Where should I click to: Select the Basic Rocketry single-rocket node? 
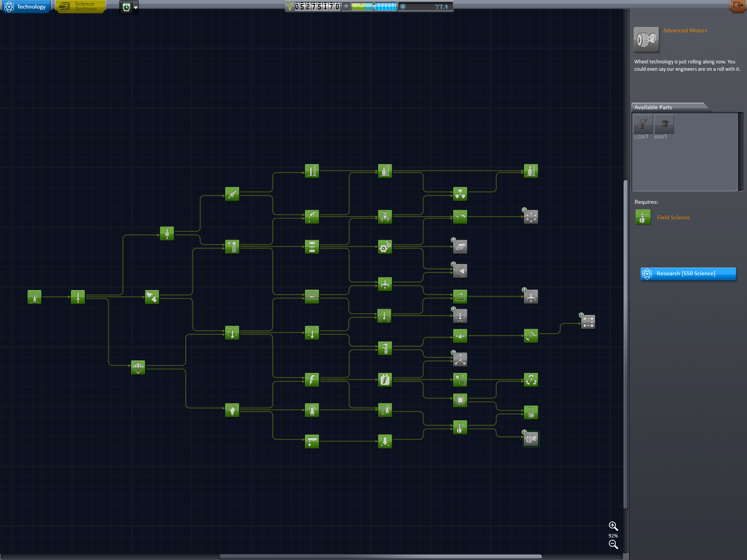78,297
